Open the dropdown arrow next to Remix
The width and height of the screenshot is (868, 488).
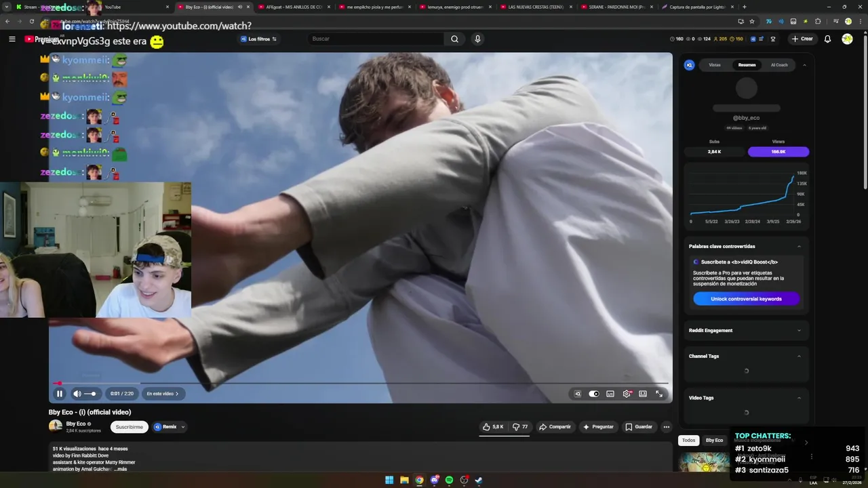pyautogui.click(x=182, y=427)
